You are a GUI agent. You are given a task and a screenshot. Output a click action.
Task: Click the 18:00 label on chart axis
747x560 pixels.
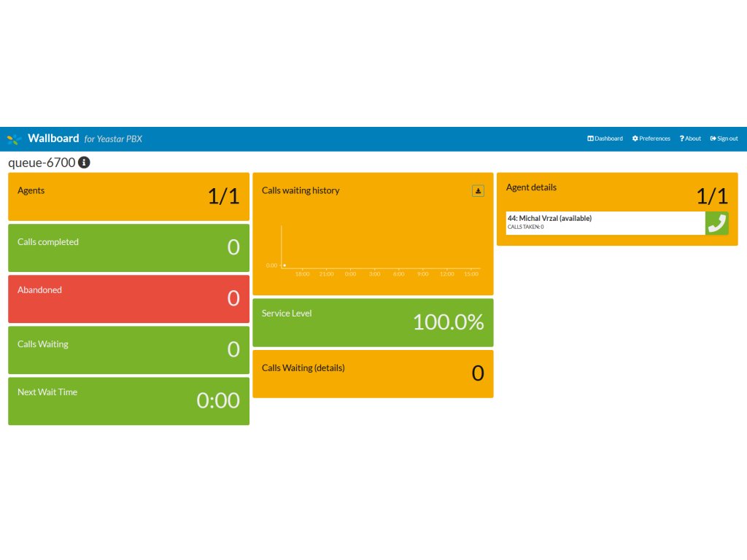[302, 274]
